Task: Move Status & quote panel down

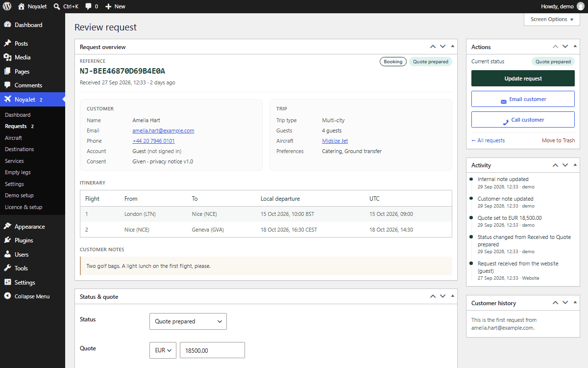Action: [442, 296]
